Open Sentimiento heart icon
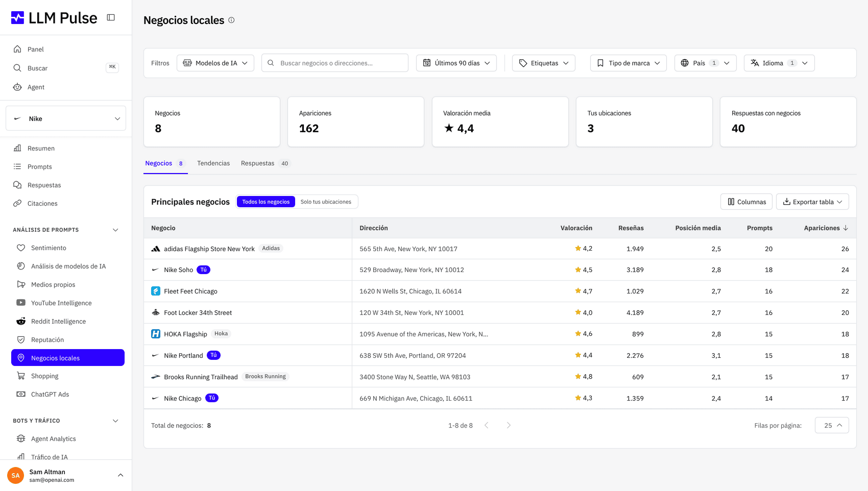The width and height of the screenshot is (868, 491). click(x=21, y=248)
